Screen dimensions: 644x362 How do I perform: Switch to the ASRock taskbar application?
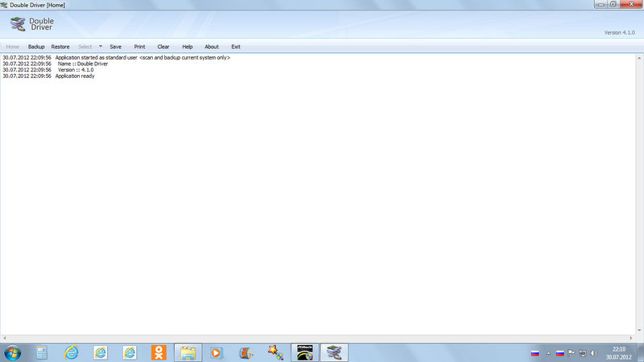[305, 352]
